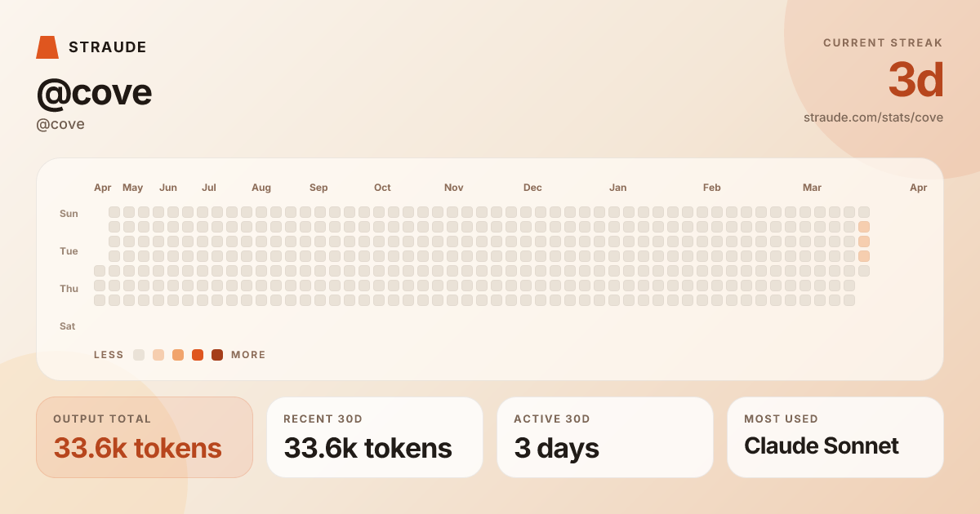Viewport: 980px width, 514px height.
Task: Select the darkest brown legend swatch
Action: click(217, 355)
